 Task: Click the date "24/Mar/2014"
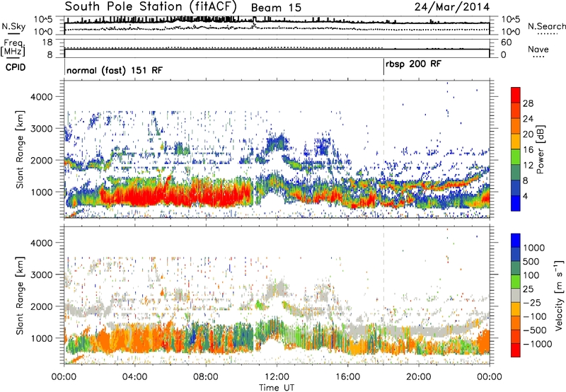(452, 6)
